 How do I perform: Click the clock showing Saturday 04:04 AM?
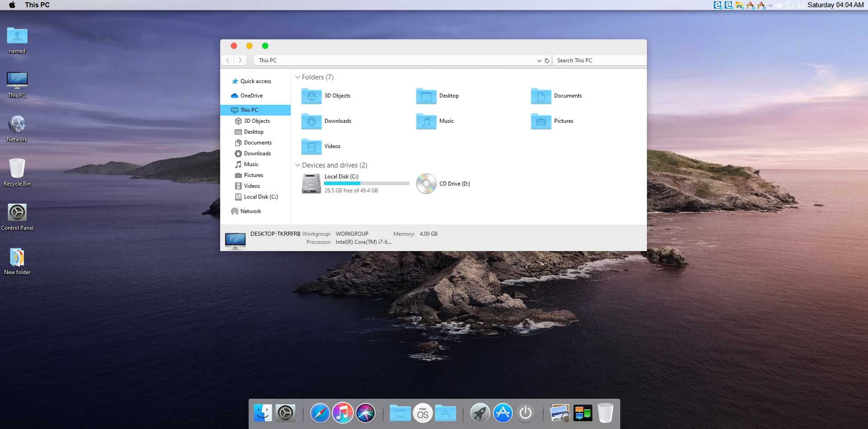click(835, 5)
